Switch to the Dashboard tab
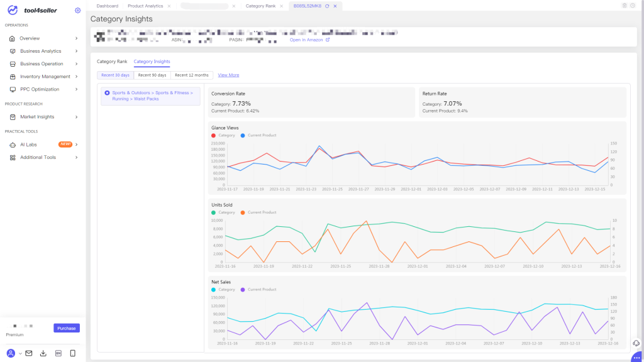This screenshot has height=362, width=644. point(107,6)
